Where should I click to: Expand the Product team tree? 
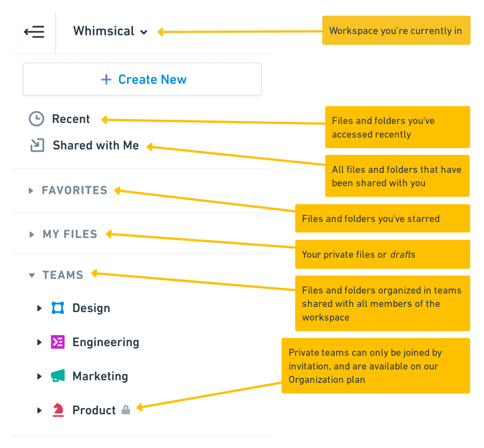pos(39,410)
